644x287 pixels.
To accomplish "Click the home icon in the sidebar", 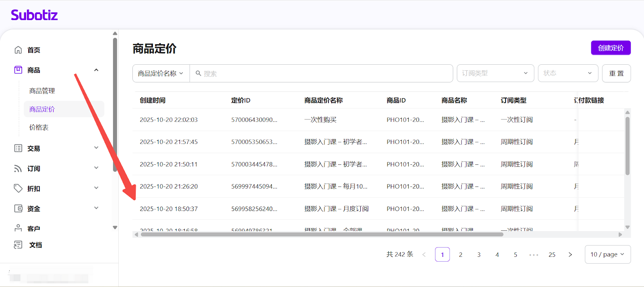I will pos(18,50).
